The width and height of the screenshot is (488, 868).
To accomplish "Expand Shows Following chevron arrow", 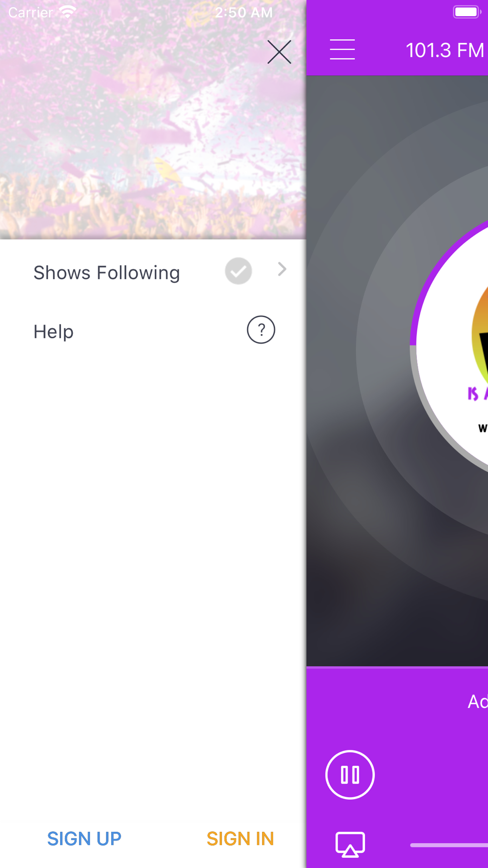I will point(282,269).
